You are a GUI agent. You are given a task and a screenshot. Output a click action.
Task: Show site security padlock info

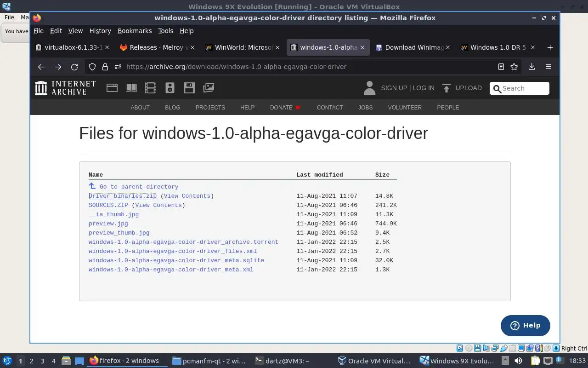[x=105, y=67]
